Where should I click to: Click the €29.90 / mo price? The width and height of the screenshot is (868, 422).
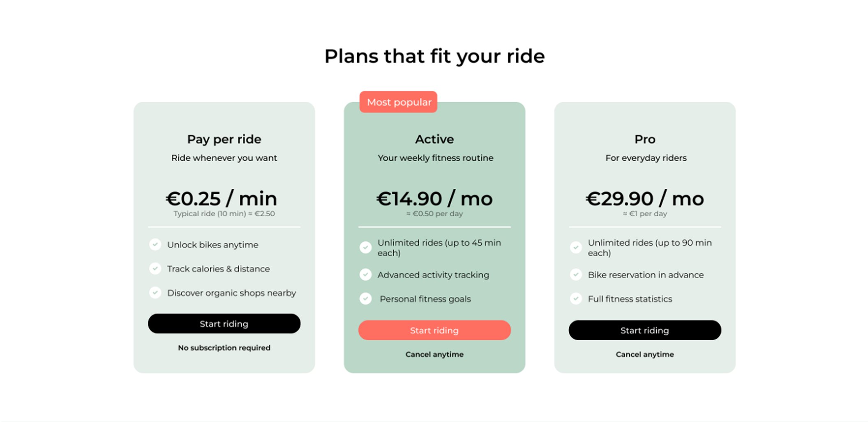tap(644, 199)
